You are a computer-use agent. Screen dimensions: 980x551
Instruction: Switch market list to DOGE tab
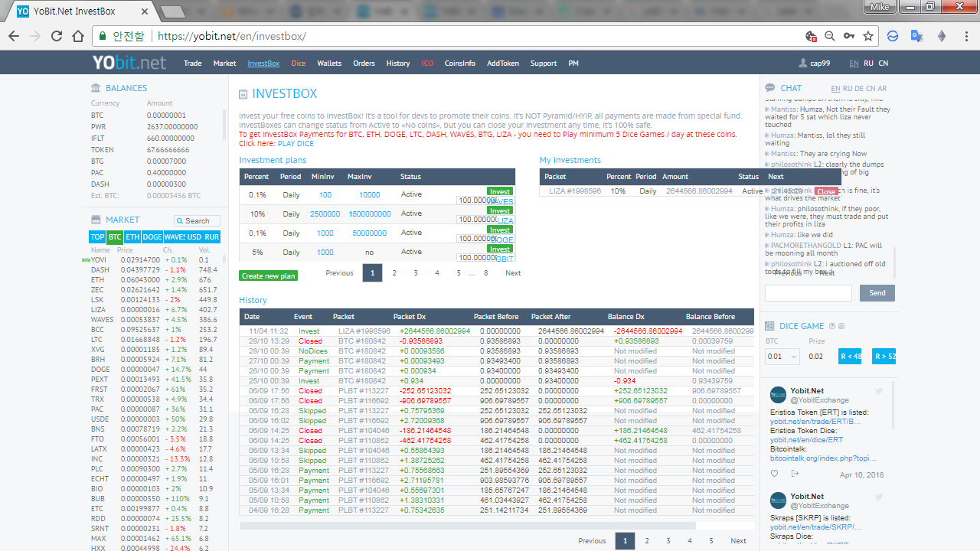[x=152, y=237]
